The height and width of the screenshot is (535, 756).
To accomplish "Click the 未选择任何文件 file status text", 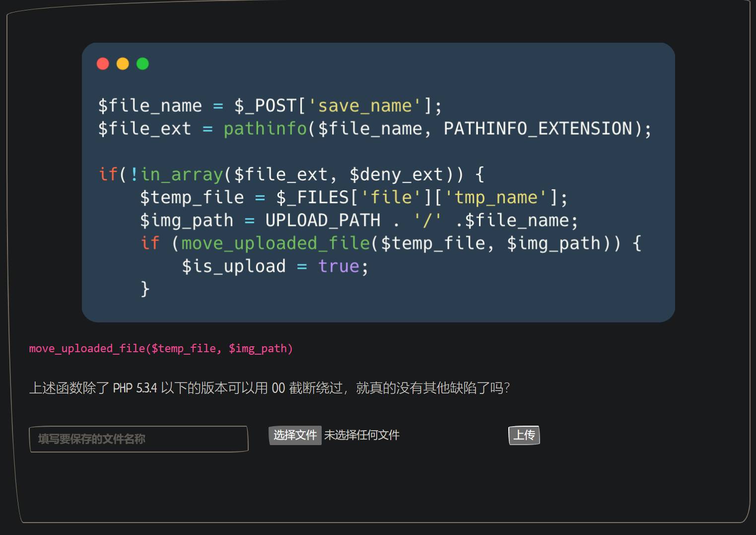I will tap(362, 435).
